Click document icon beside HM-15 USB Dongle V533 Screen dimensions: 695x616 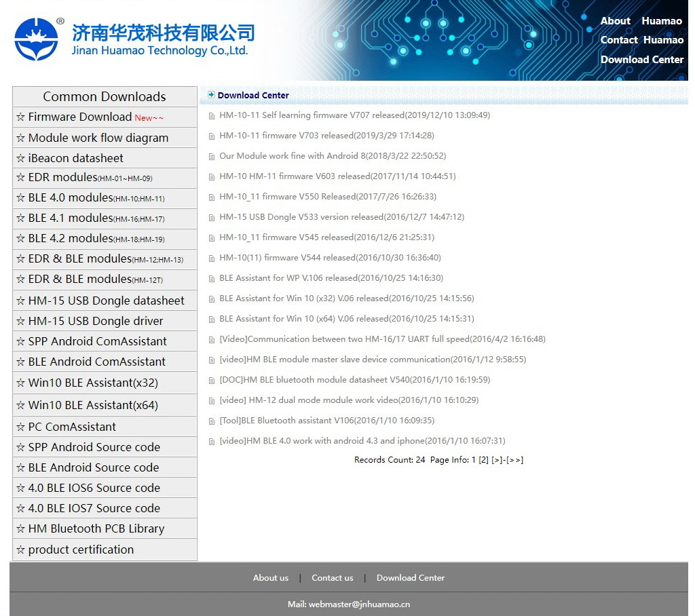[x=212, y=218]
